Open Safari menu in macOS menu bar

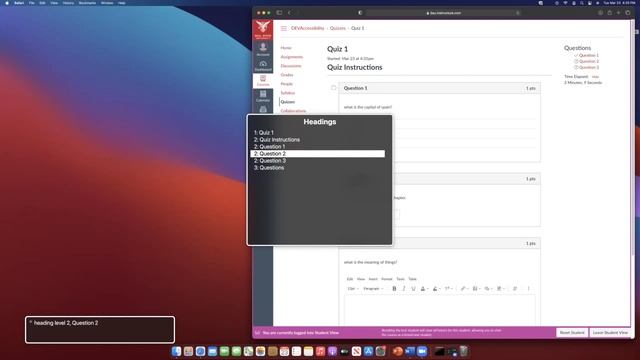coord(19,3)
